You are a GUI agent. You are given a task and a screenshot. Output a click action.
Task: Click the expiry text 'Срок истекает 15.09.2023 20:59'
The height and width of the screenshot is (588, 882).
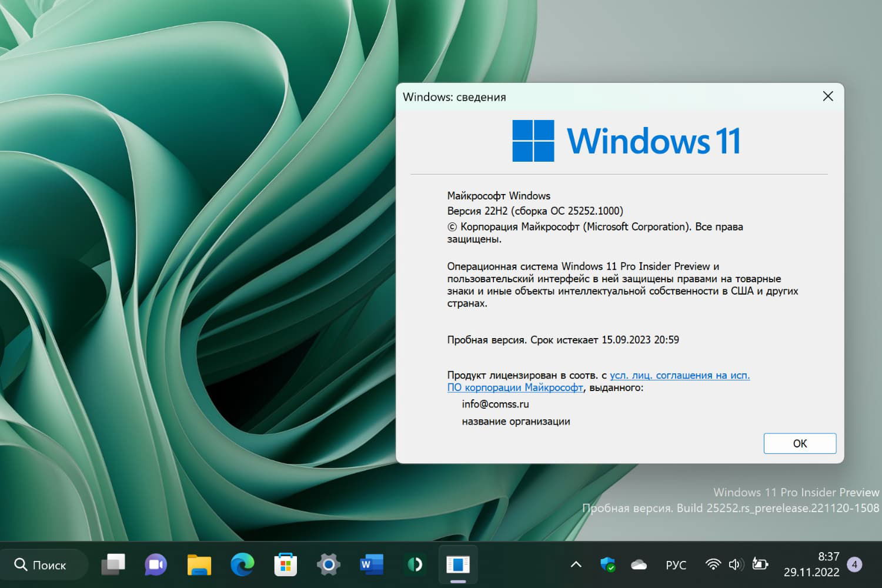pos(604,340)
